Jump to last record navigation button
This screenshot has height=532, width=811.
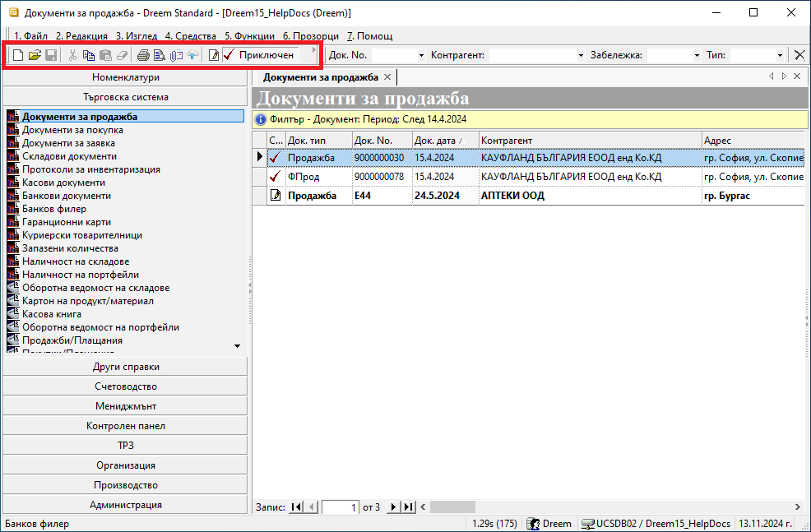click(407, 507)
